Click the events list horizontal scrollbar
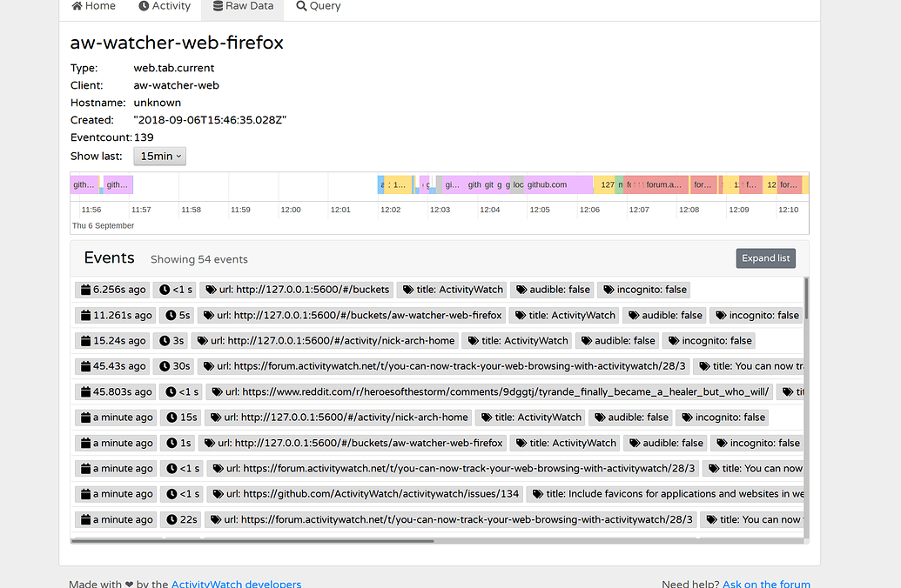901x588 pixels. coord(252,541)
